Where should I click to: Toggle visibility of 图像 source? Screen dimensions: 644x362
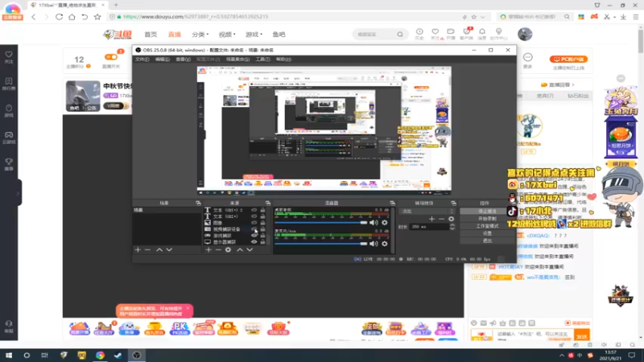pos(254,223)
